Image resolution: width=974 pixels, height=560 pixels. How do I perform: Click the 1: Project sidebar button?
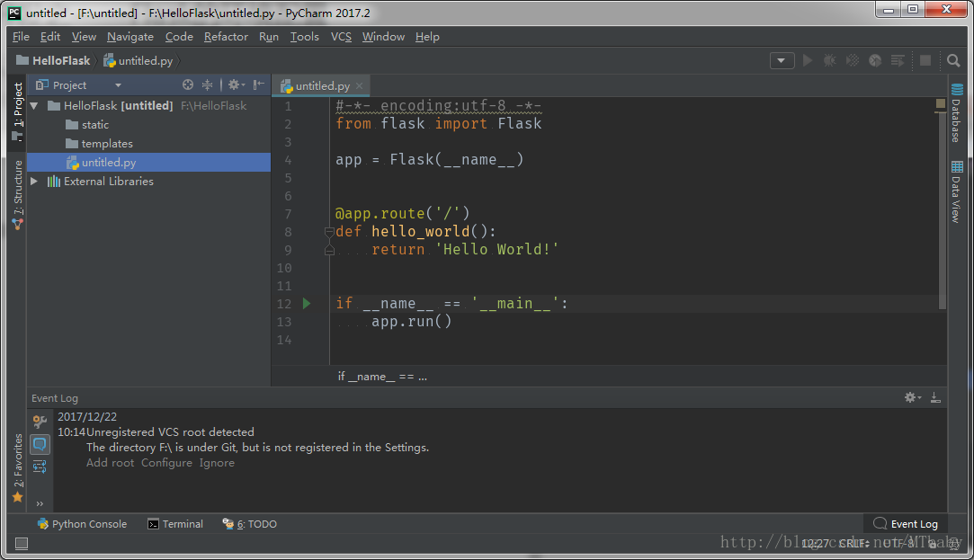pos(18,111)
